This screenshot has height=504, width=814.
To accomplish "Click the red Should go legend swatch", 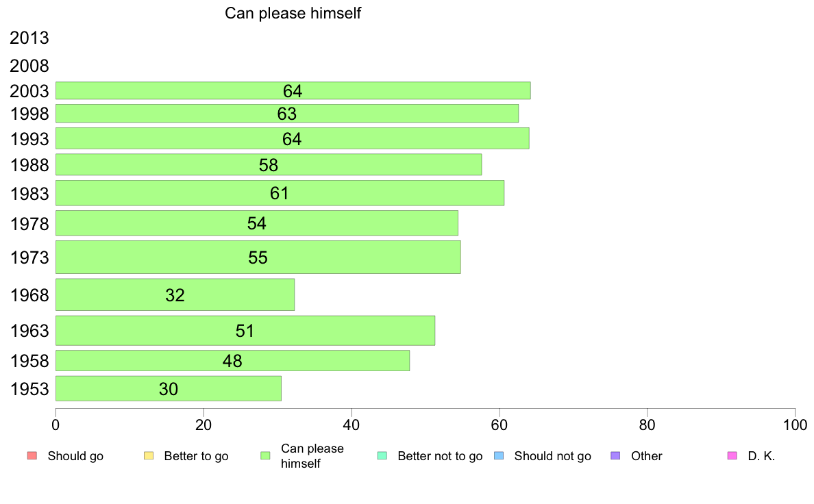I will coord(32,456).
